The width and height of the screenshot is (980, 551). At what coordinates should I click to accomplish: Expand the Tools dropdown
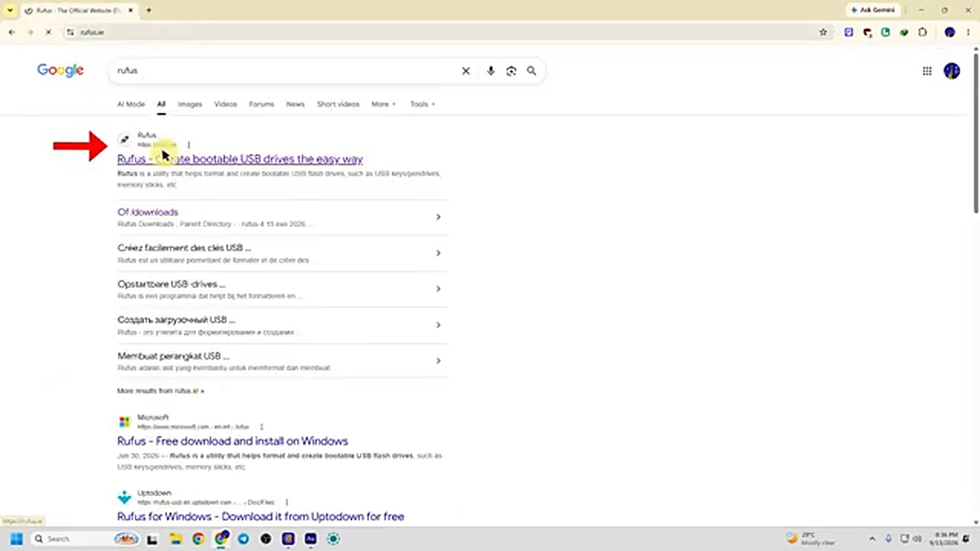(x=423, y=104)
